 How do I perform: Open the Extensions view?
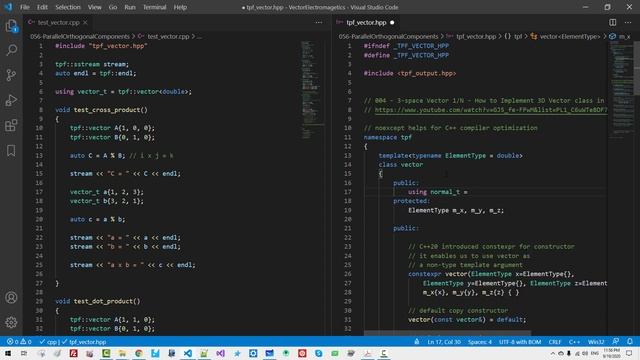tap(11, 125)
